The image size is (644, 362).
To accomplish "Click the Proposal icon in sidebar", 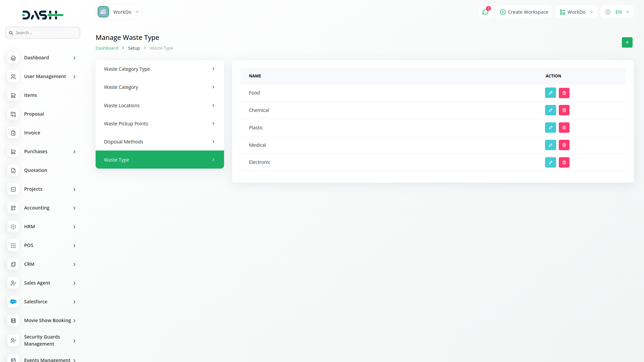I will [x=13, y=114].
